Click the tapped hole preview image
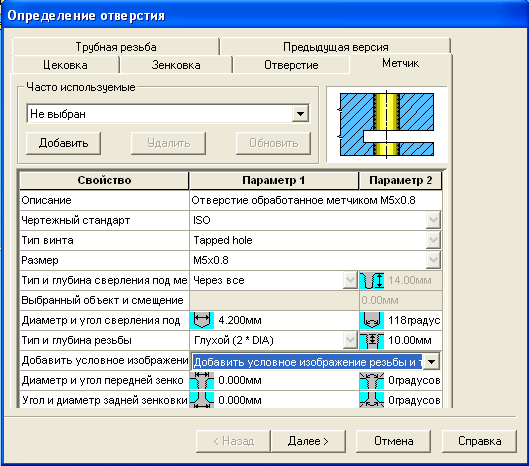Viewport: 529px width, 466px height. pyautogui.click(x=387, y=125)
